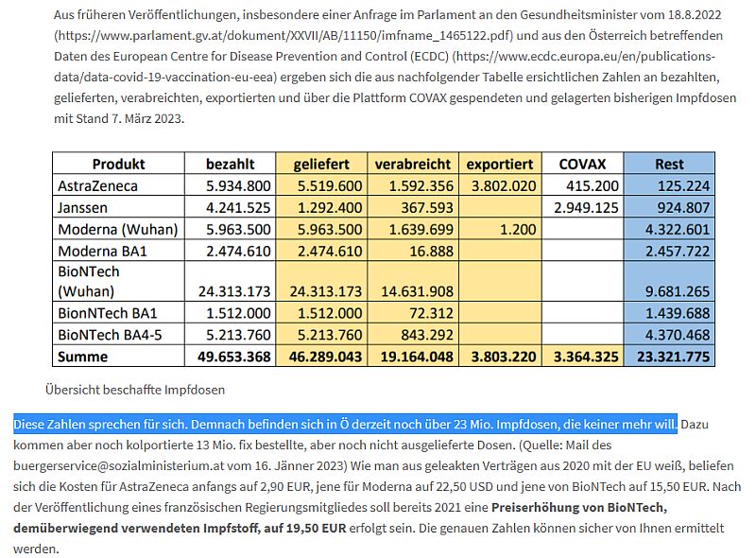This screenshot has height=558, width=756.
Task: Click the "exportiert" column header
Action: point(500,164)
